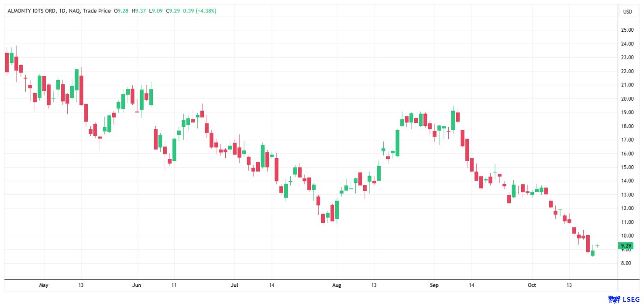Click the 15.00 price axis label
Viewport: 644px width, 304px height.
coord(628,167)
